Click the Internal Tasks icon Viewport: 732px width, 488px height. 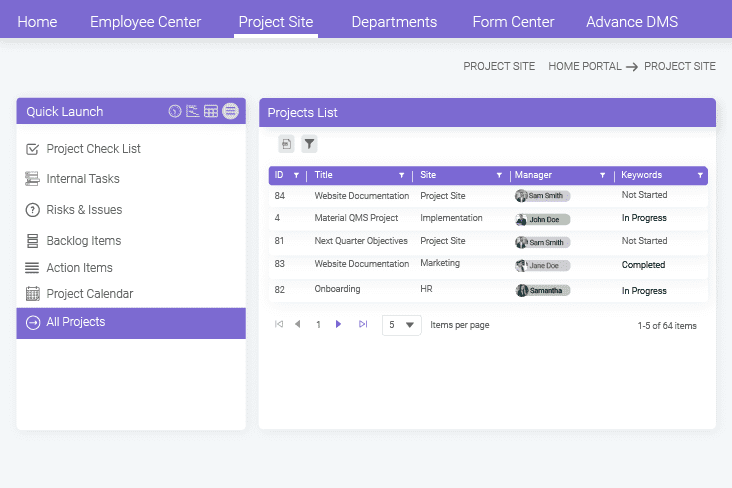[x=32, y=179]
